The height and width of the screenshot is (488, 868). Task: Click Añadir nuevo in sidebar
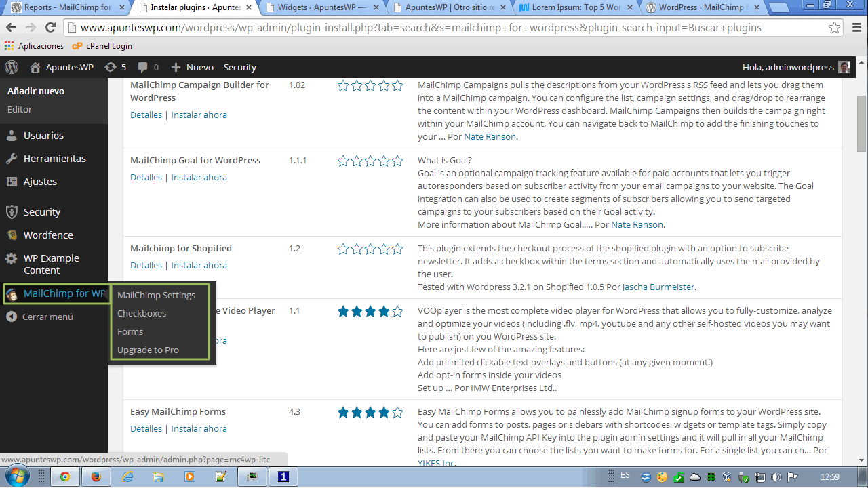36,91
